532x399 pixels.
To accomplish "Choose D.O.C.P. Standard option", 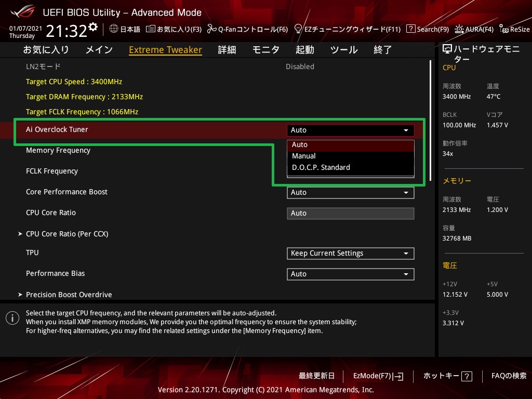I will 351,168.
